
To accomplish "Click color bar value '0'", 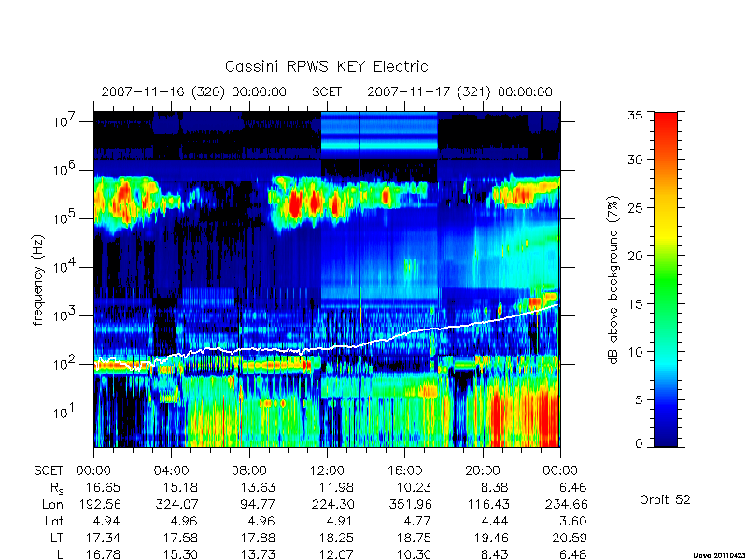I will click(x=639, y=444).
